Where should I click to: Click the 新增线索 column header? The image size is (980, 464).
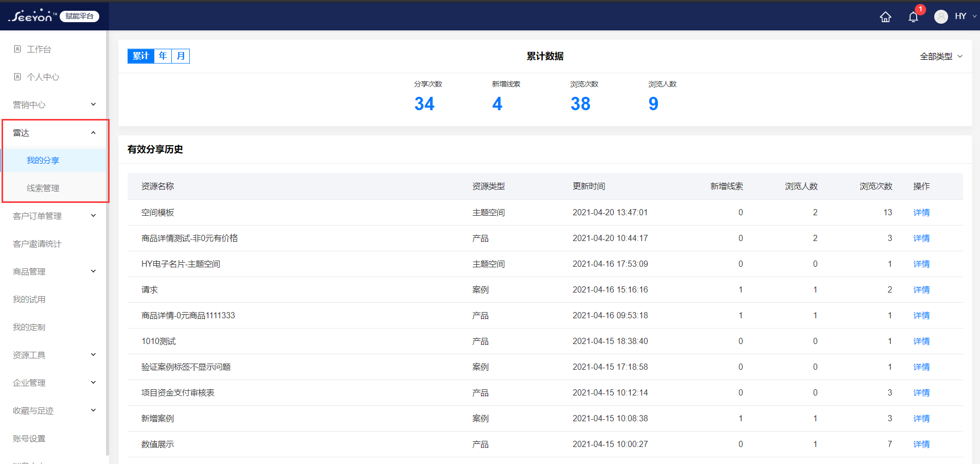pos(726,186)
